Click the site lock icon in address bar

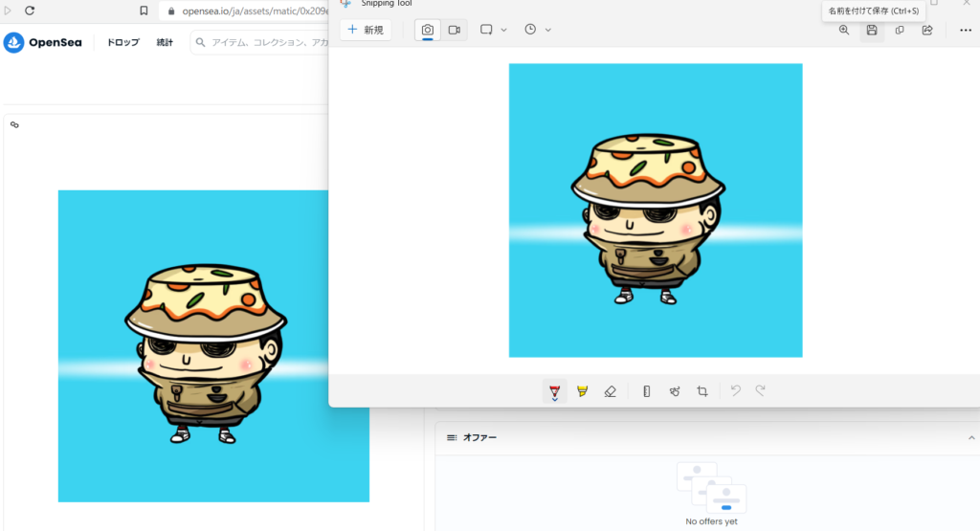(x=171, y=11)
